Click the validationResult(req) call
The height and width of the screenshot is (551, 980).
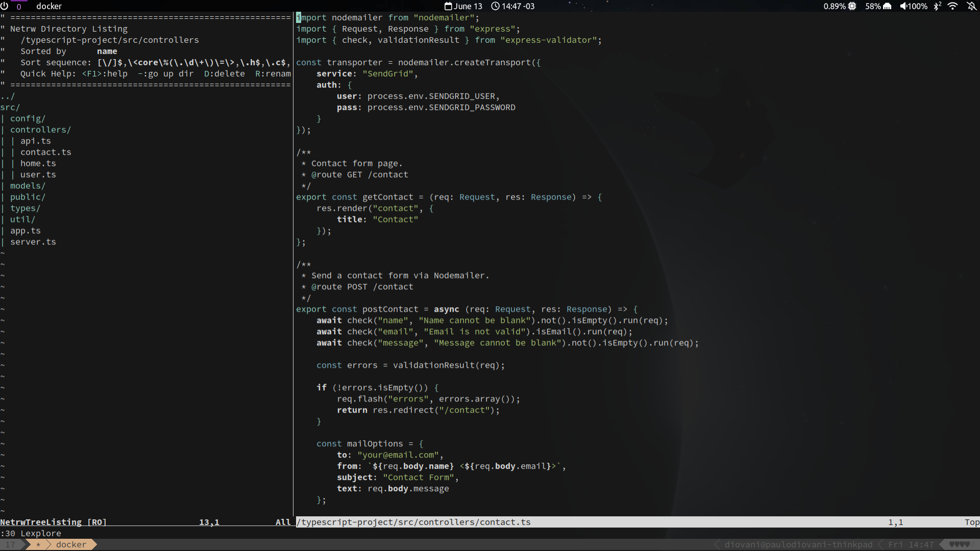click(447, 366)
